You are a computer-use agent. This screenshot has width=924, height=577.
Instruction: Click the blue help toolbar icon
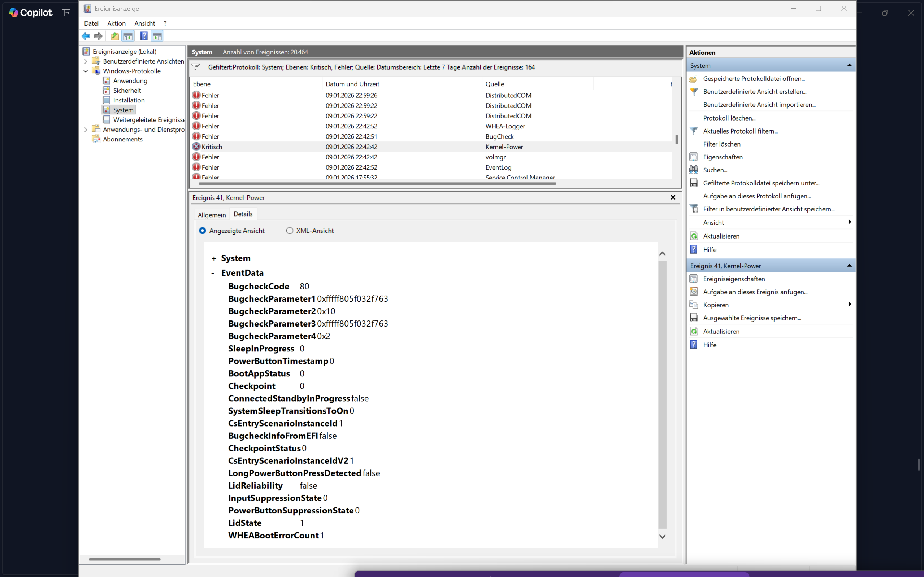[x=144, y=36]
